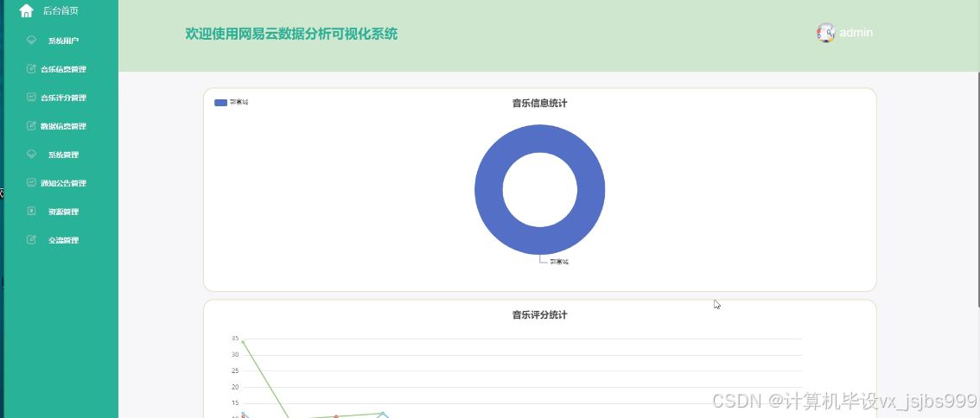Click the 郭富城 legend label text
This screenshot has height=418, width=980.
[239, 103]
